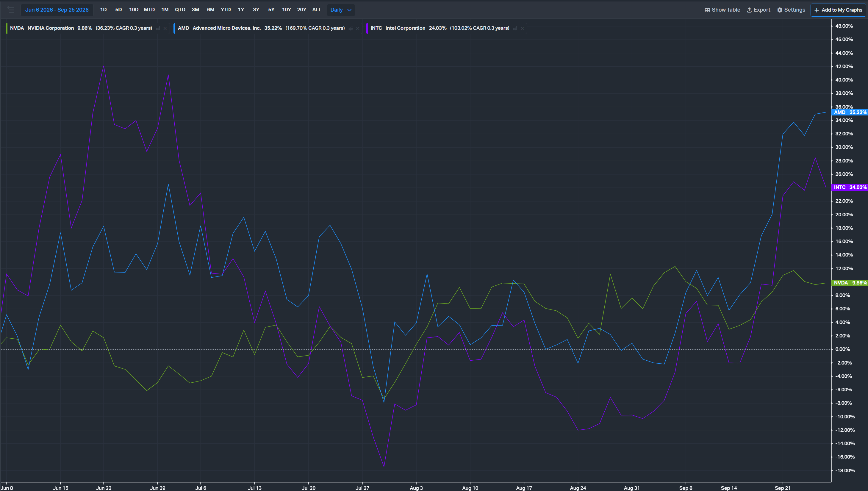
Task: Export the chart
Action: pyautogui.click(x=758, y=10)
